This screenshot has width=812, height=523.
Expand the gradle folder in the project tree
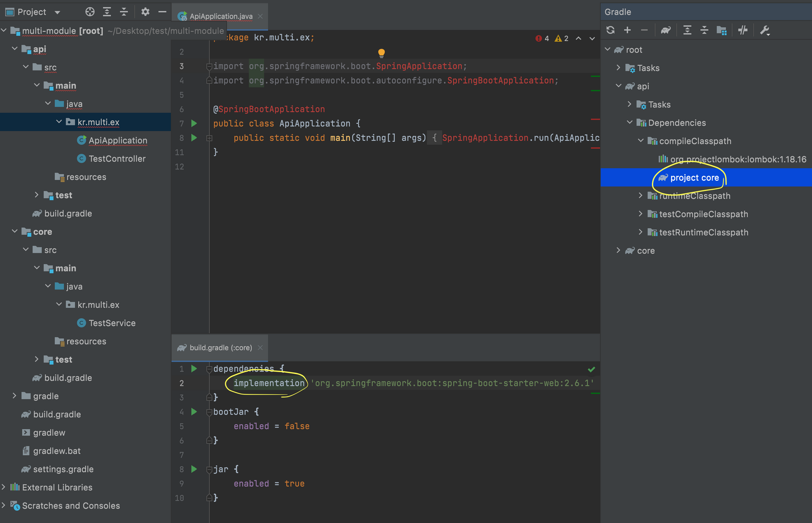pyautogui.click(x=15, y=396)
